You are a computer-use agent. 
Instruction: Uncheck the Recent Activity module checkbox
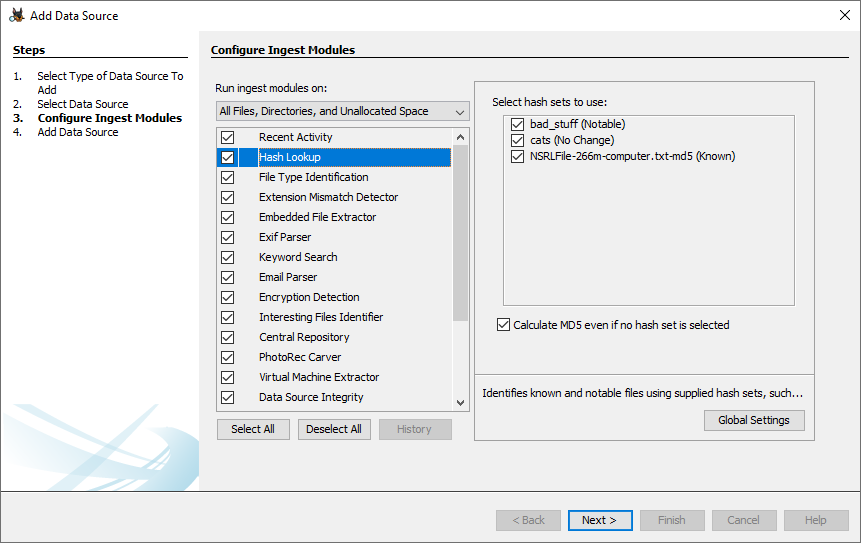click(x=228, y=137)
